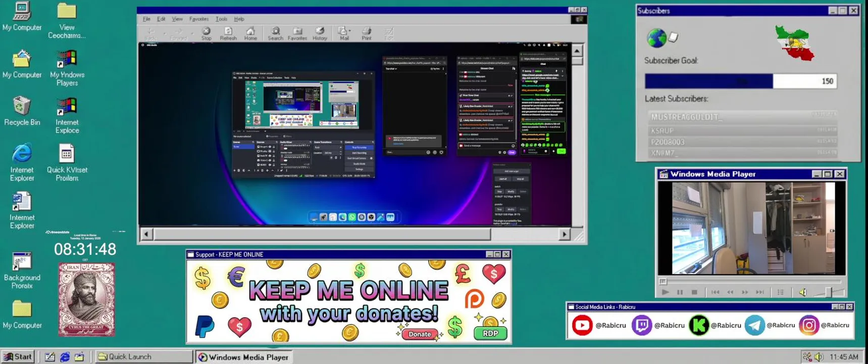Select the View Ceochams folder icon
The height and width of the screenshot is (364, 868).
coord(67,20)
